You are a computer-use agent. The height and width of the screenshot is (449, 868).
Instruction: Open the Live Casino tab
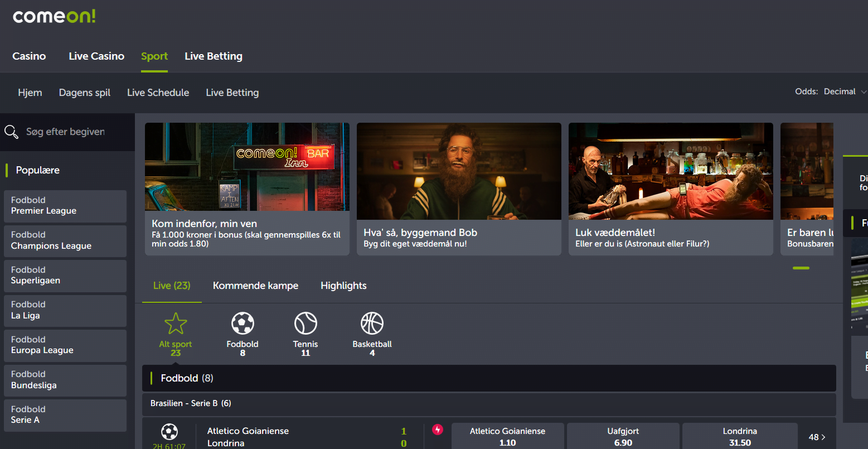tap(96, 56)
